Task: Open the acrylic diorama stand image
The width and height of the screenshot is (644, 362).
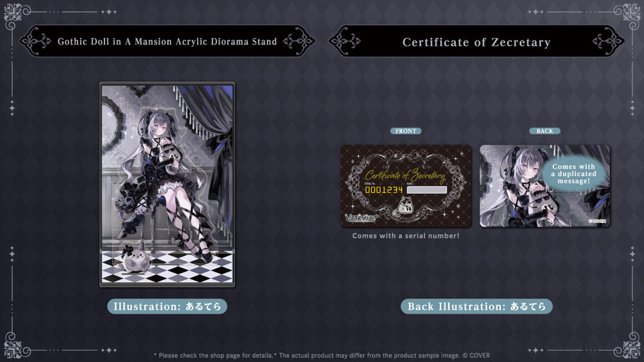Action: click(167, 184)
